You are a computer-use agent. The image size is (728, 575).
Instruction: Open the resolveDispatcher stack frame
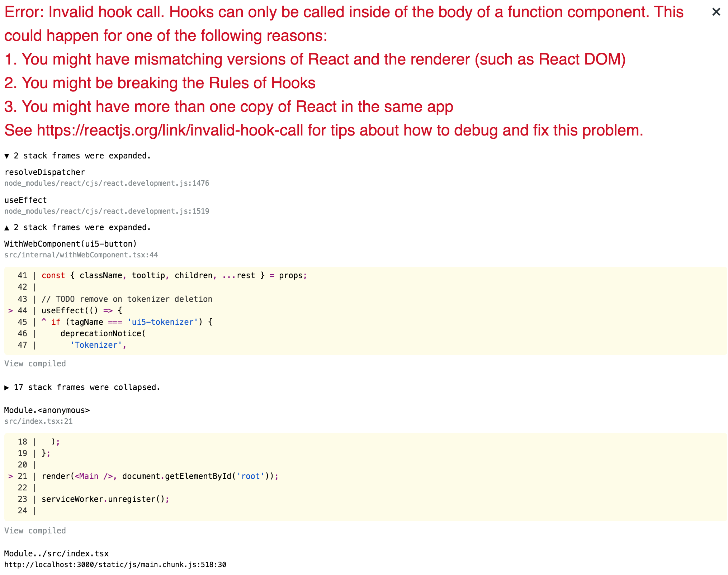click(x=44, y=172)
